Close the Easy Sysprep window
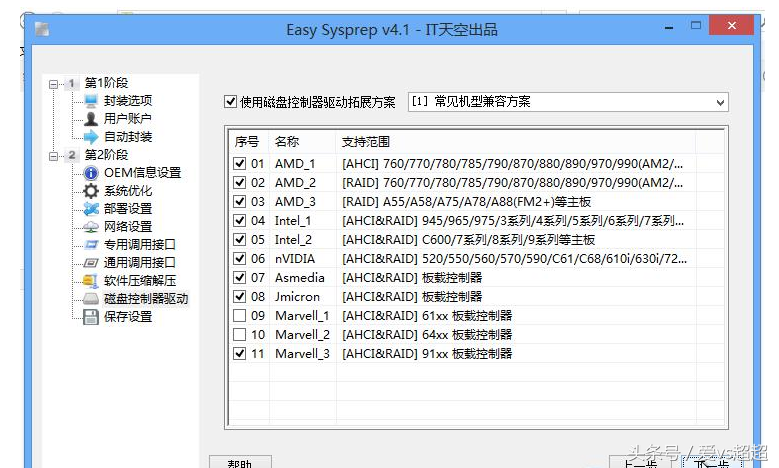Screen dimensions: 779x468 731,25
